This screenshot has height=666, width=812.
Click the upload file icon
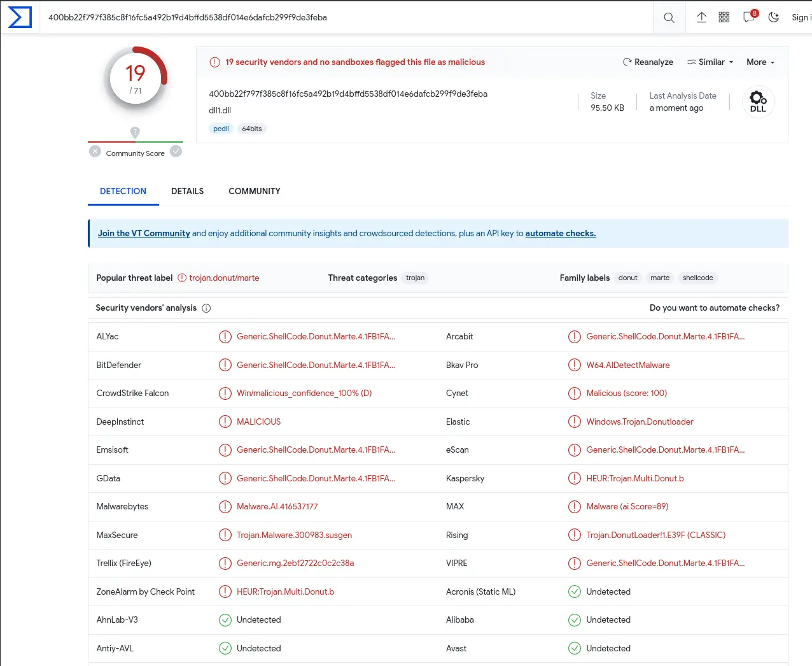coord(701,18)
